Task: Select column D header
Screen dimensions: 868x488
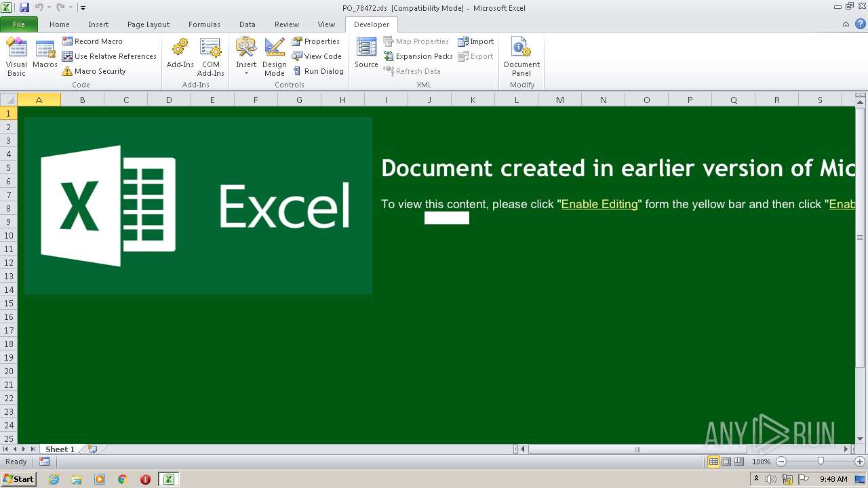Action: coord(169,100)
